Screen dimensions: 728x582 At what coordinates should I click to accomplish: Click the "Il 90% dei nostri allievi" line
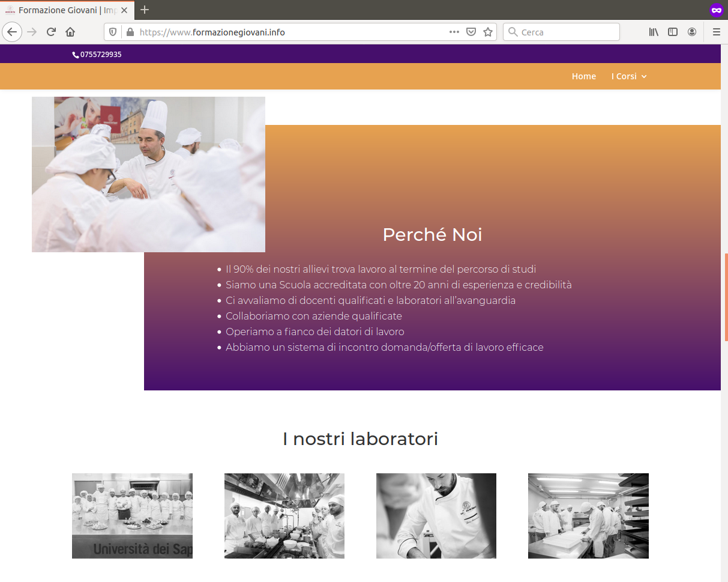click(x=381, y=269)
